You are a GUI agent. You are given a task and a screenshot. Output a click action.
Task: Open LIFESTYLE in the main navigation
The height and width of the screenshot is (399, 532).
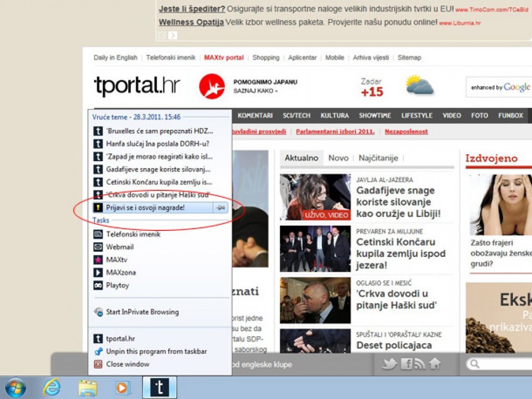(417, 115)
